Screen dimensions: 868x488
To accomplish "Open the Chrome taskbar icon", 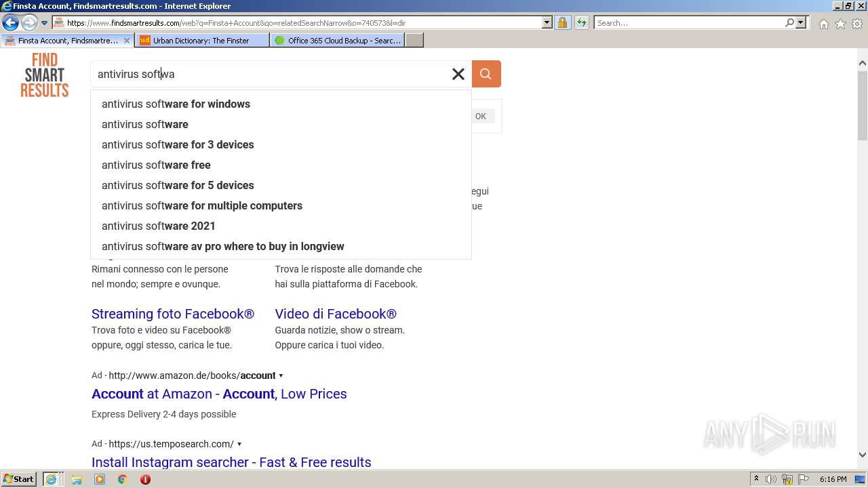I will (x=122, y=479).
